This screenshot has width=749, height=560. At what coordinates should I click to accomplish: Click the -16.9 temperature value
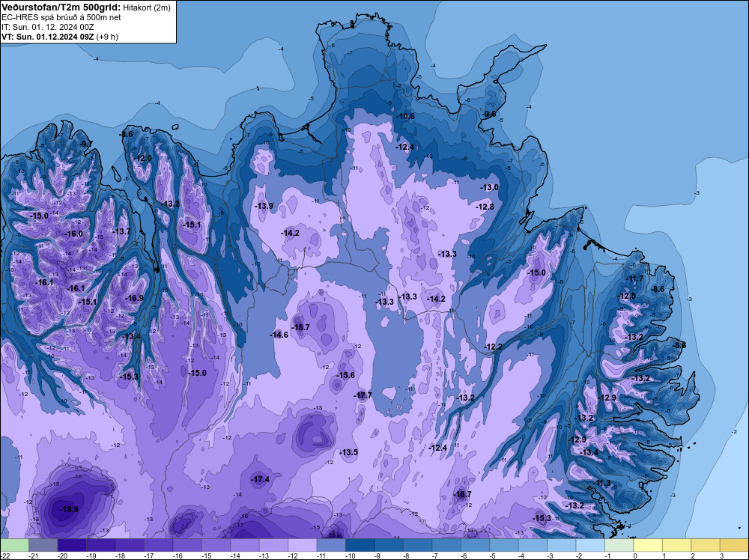[134, 298]
